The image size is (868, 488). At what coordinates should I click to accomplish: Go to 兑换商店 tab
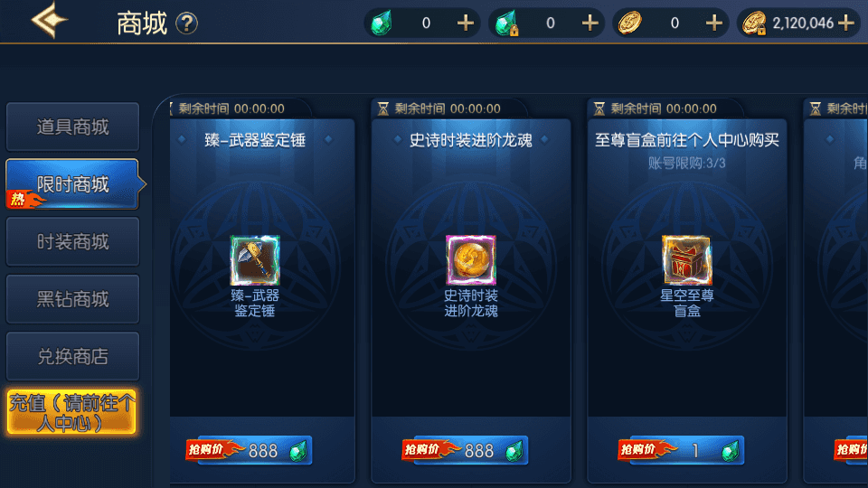[72, 356]
